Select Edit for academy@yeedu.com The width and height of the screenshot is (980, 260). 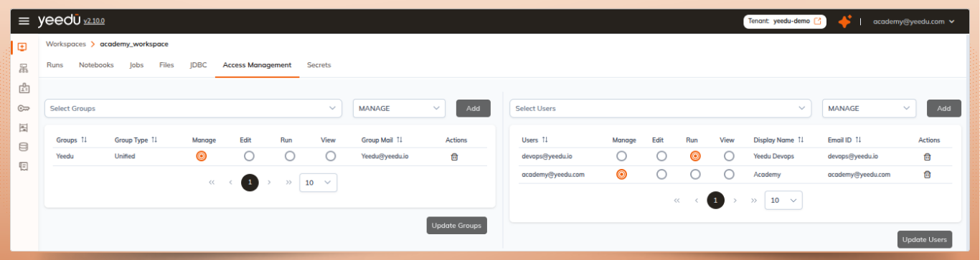tap(661, 174)
